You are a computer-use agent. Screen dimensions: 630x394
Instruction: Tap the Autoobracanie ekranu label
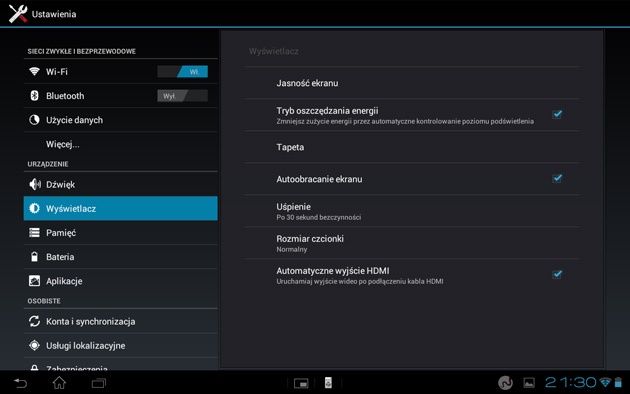tap(319, 179)
